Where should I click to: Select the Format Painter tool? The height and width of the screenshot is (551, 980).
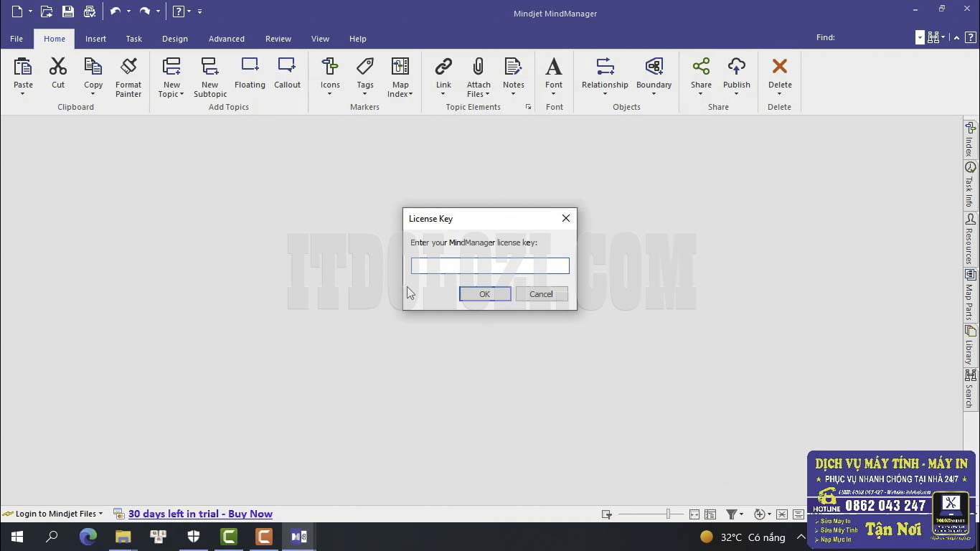(128, 75)
